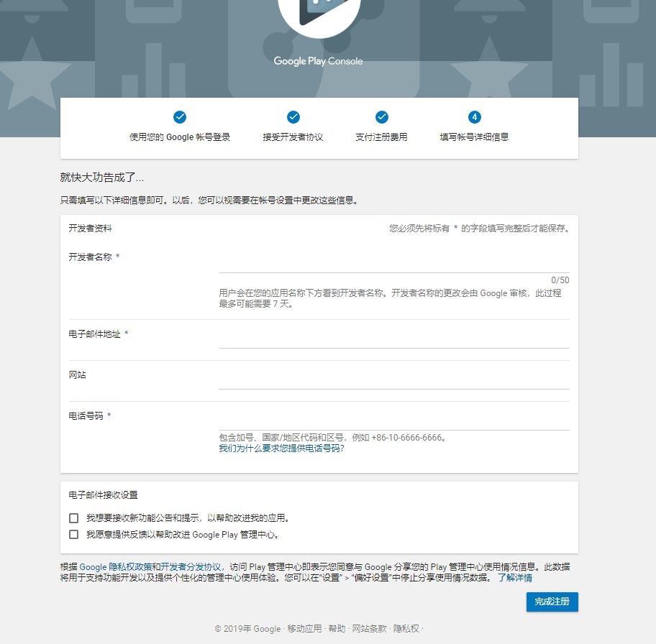Select the 接受开发者协议 step label
The width and height of the screenshot is (656, 644).
(293, 137)
